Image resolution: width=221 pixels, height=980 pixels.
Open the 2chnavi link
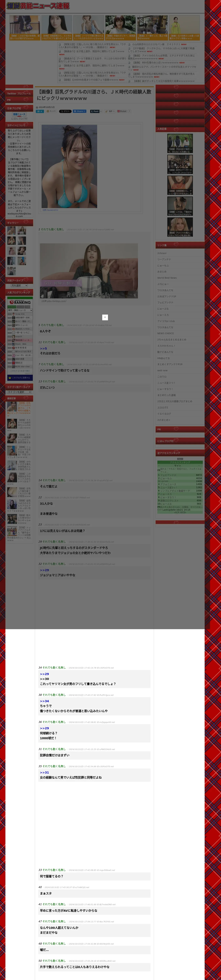pos(162,253)
